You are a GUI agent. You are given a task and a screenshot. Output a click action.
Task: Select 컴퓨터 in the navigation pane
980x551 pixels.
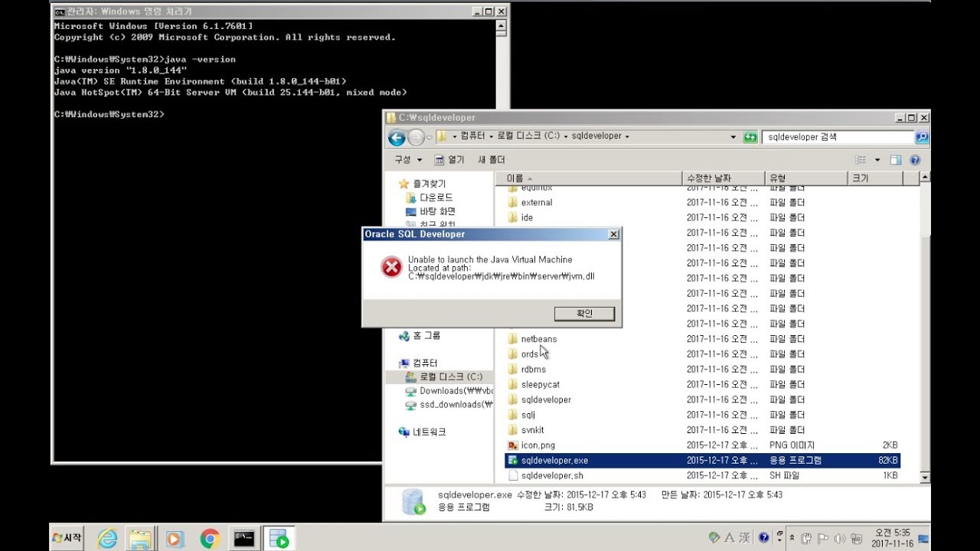(x=418, y=363)
